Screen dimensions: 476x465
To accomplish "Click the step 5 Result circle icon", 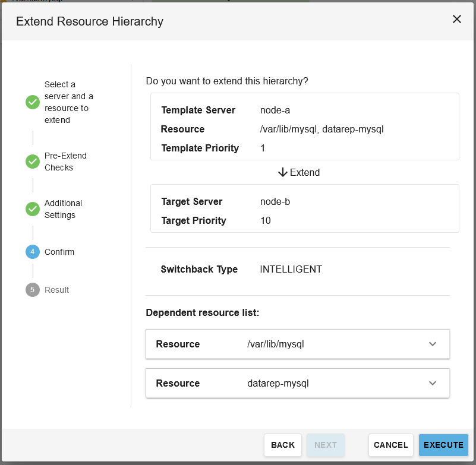I will pos(33,290).
